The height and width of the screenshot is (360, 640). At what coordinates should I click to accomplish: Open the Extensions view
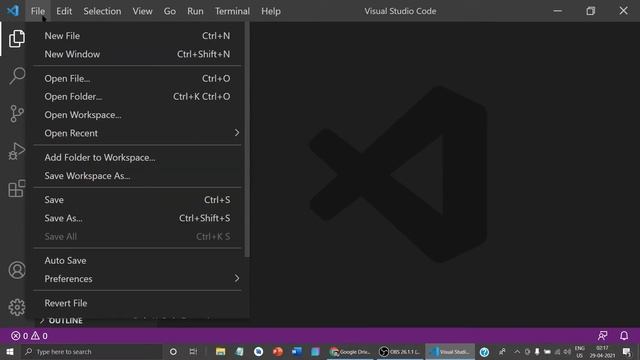pyautogui.click(x=17, y=189)
